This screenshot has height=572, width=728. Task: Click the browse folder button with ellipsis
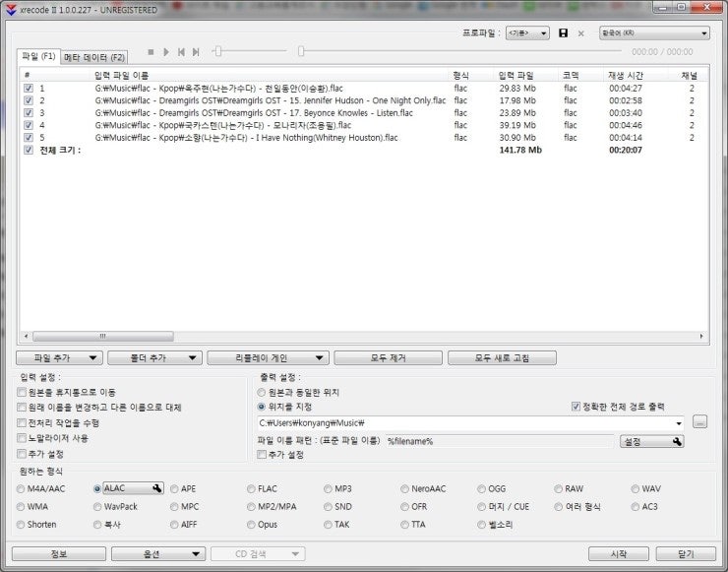699,422
